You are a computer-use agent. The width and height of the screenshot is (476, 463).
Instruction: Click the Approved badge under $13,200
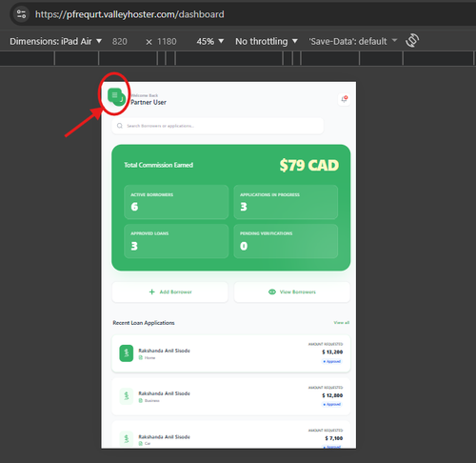[x=332, y=361]
